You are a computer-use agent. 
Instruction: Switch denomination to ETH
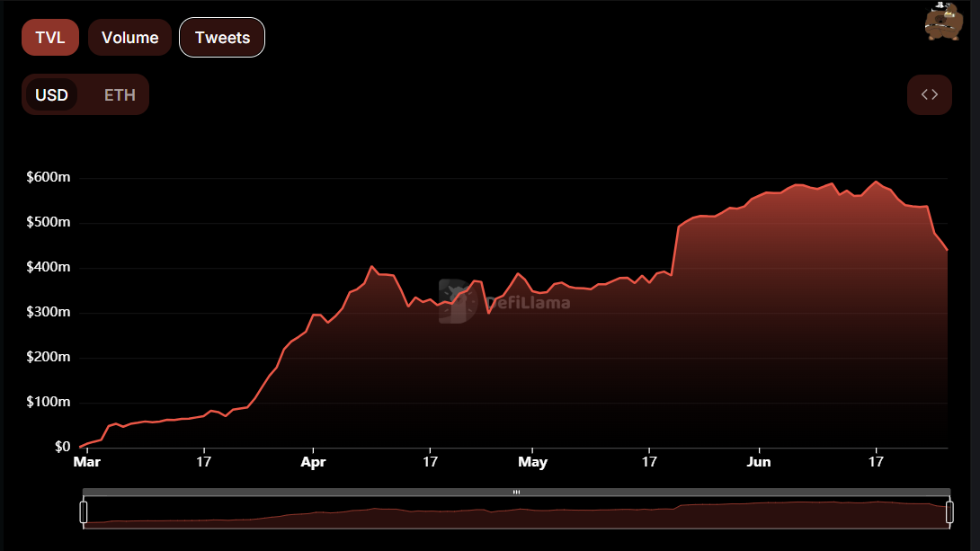point(120,95)
